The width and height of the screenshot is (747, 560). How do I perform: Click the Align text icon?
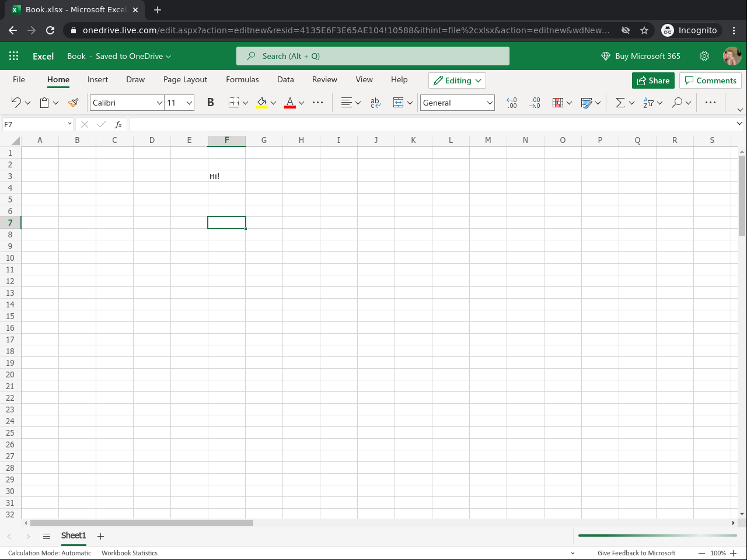(x=346, y=103)
